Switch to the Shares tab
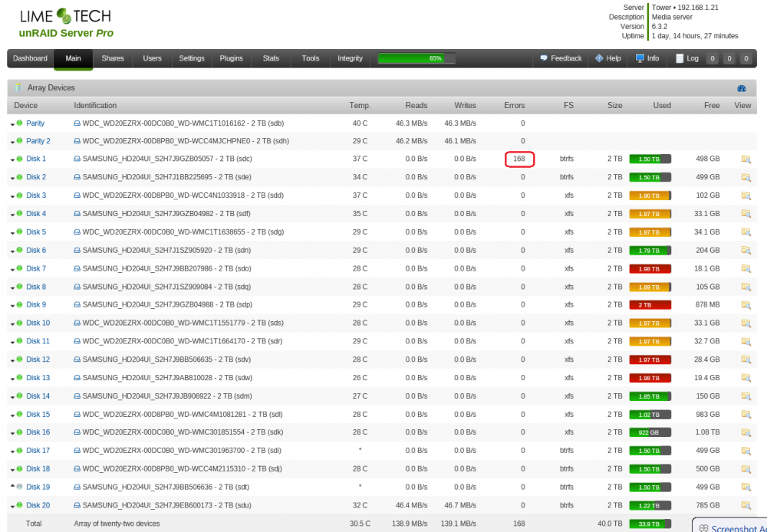767x532 pixels. click(113, 58)
